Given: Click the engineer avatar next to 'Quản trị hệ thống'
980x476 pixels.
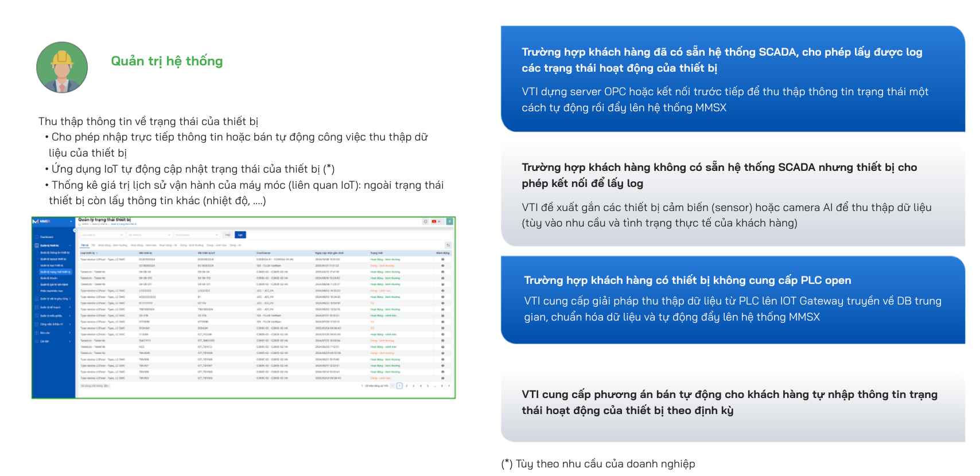Looking at the screenshot, I should click(62, 67).
